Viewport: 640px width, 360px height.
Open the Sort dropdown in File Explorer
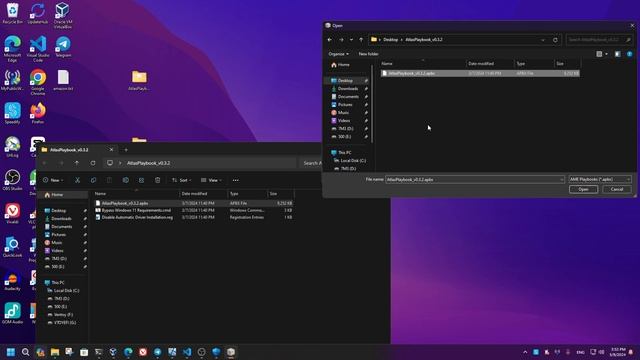click(x=182, y=180)
